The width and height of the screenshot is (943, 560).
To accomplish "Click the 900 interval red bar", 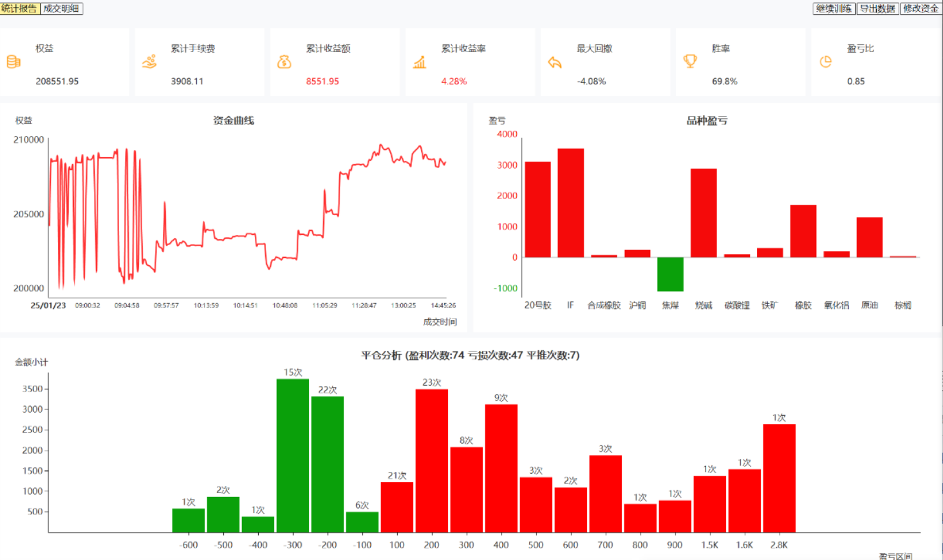I will [x=675, y=516].
